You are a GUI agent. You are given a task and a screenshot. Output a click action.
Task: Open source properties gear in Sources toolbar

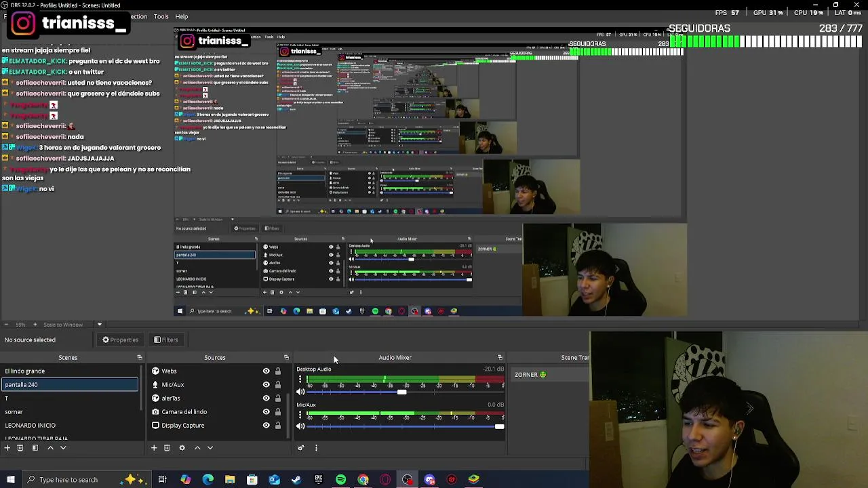point(182,447)
